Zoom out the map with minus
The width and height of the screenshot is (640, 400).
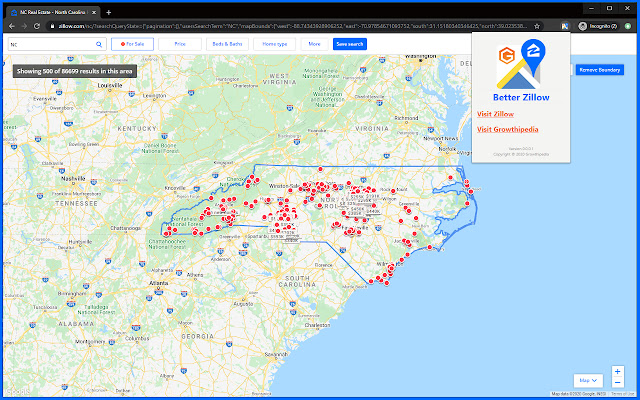(x=617, y=382)
